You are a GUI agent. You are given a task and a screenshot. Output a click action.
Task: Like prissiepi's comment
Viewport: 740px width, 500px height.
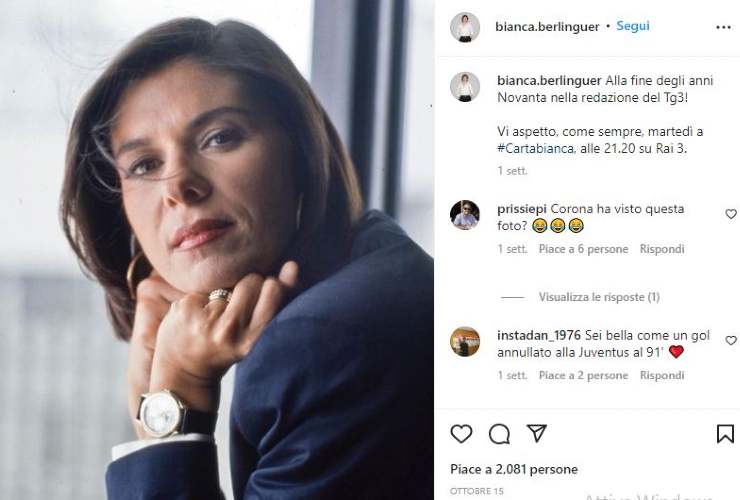[731, 214]
